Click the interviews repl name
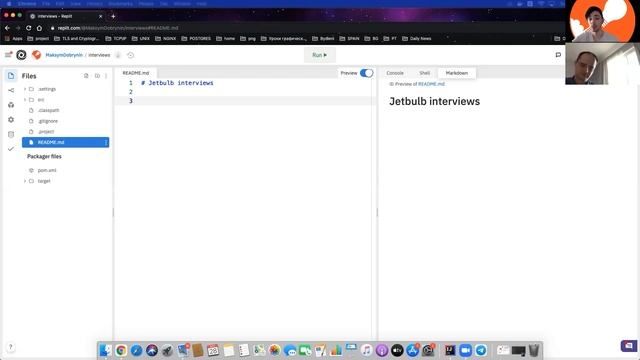The image size is (640, 360). tap(99, 55)
